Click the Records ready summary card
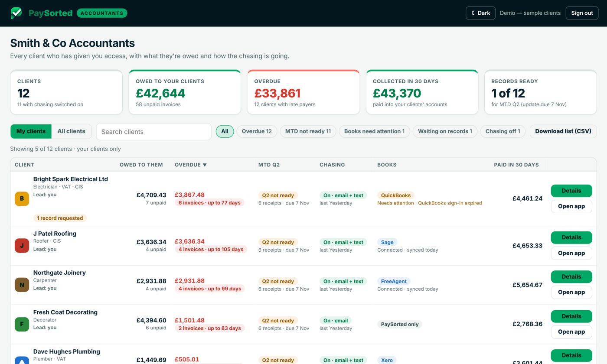 click(x=541, y=92)
